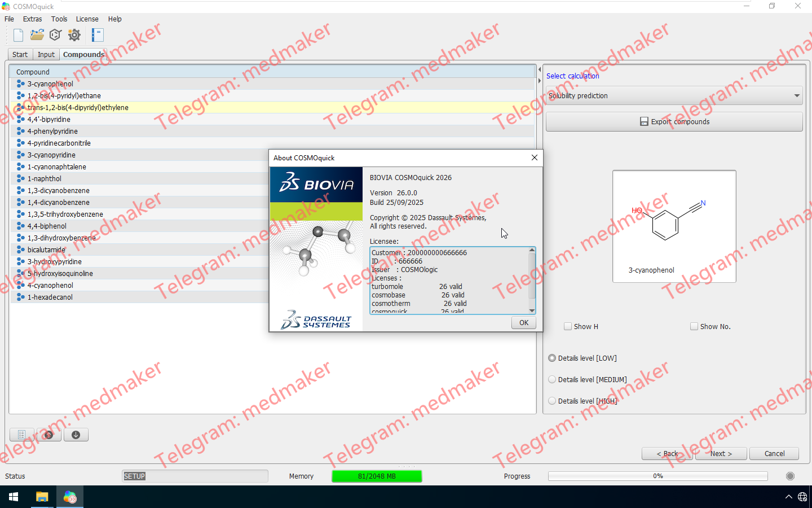This screenshot has width=812, height=508.
Task: Open File Explorer from the taskbar
Action: coord(42,497)
